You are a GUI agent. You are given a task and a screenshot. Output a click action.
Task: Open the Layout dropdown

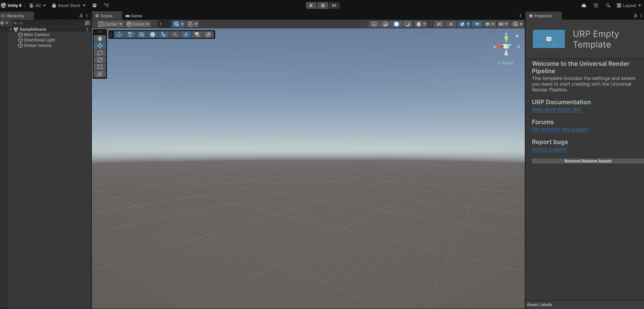tap(629, 6)
